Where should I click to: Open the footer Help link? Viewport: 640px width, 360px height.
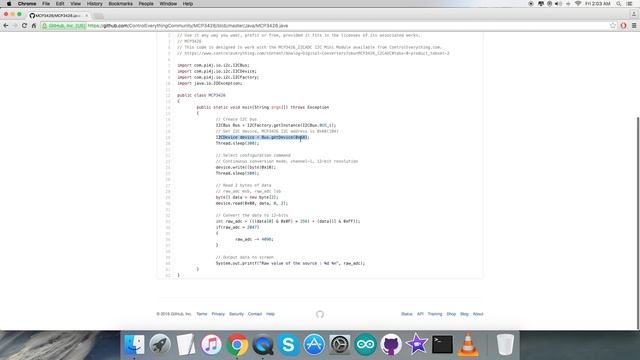tap(270, 314)
